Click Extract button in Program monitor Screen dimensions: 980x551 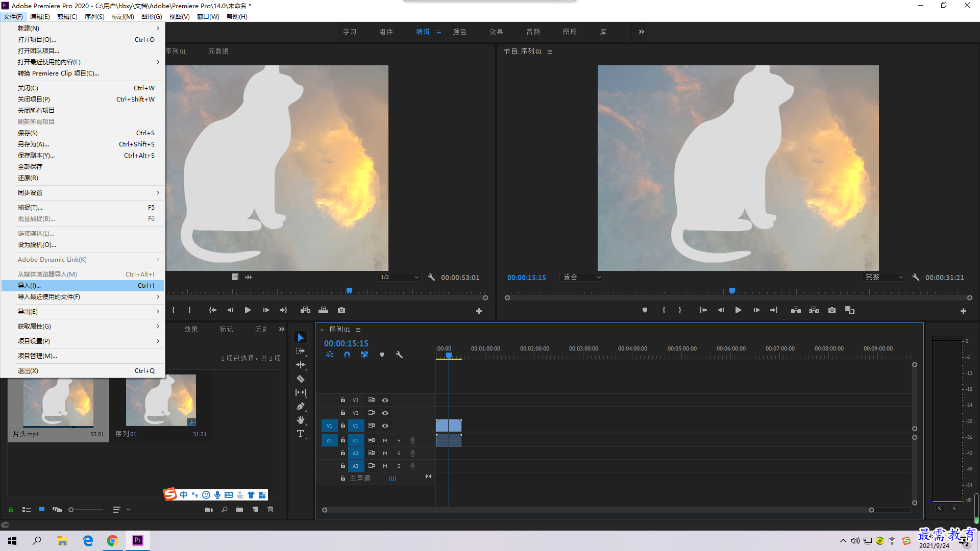click(x=814, y=310)
